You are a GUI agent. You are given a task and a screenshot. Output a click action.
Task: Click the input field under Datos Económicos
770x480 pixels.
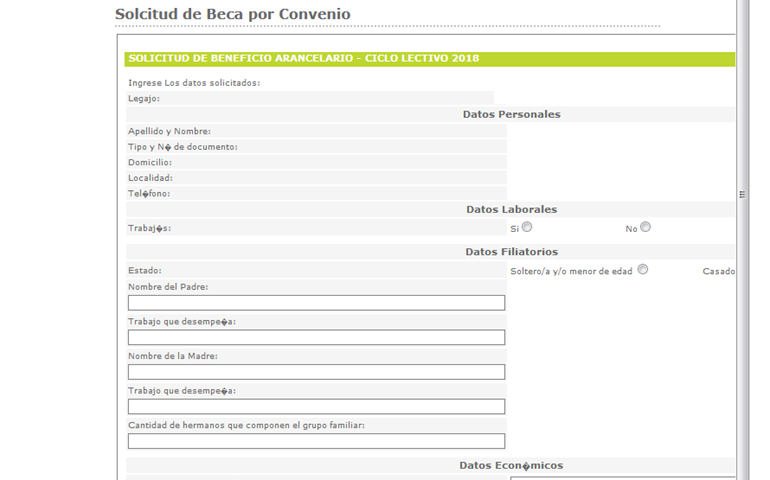(623, 478)
